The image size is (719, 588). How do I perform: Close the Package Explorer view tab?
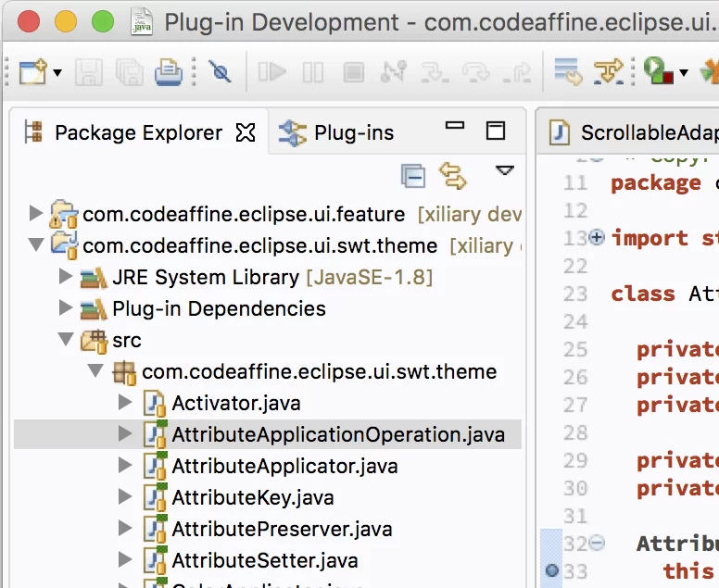[246, 133]
